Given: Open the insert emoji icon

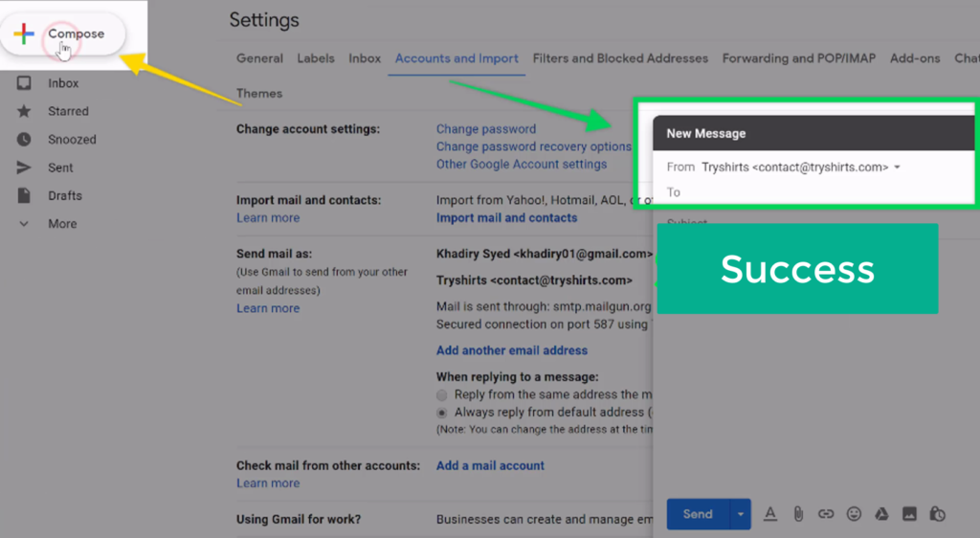Looking at the screenshot, I should (x=854, y=514).
